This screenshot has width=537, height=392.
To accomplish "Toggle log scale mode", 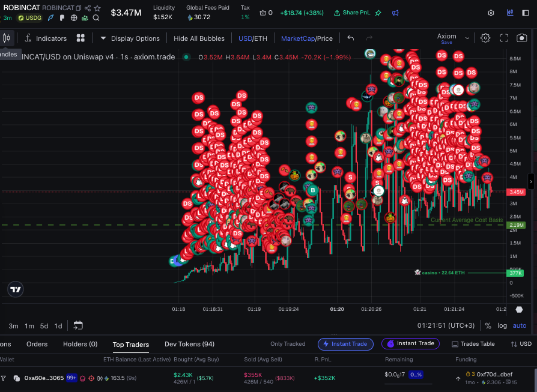I will tap(502, 325).
